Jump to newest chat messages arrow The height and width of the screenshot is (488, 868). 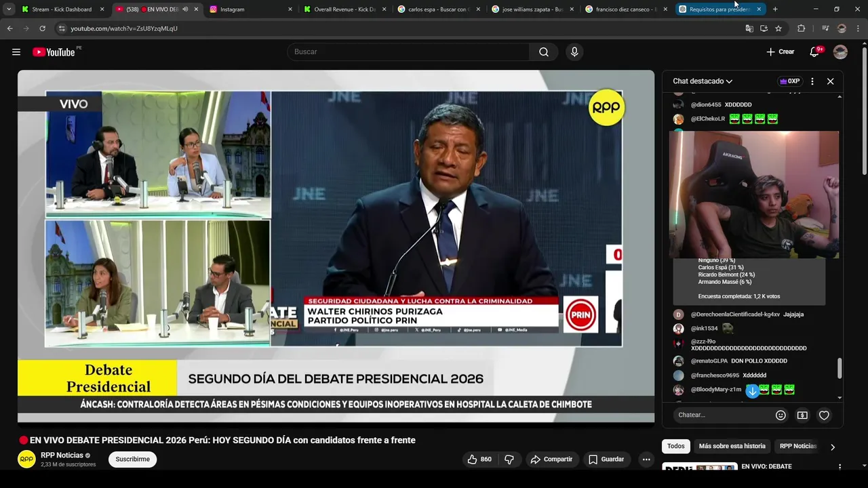[x=752, y=391]
